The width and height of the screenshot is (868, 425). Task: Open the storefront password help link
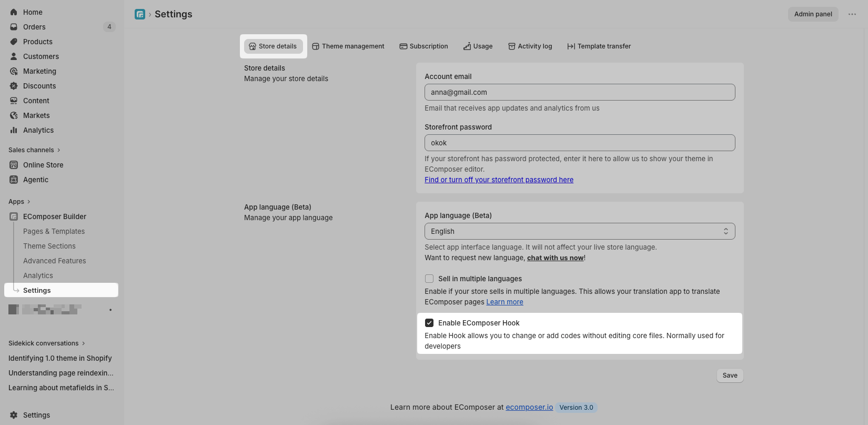pyautogui.click(x=499, y=180)
